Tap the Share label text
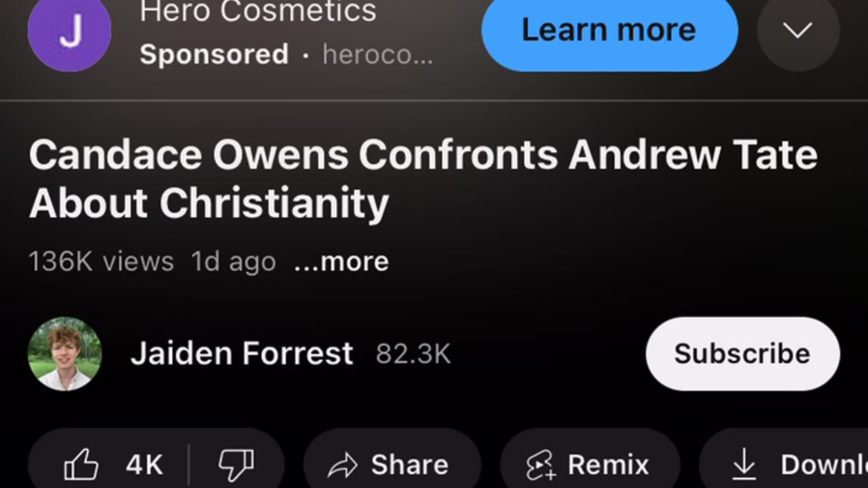This screenshot has width=868, height=488. [410, 466]
